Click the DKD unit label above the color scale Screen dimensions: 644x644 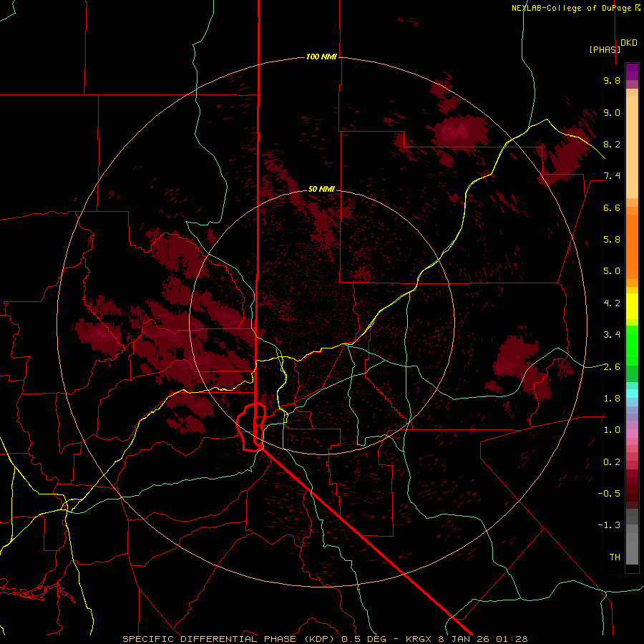(629, 43)
